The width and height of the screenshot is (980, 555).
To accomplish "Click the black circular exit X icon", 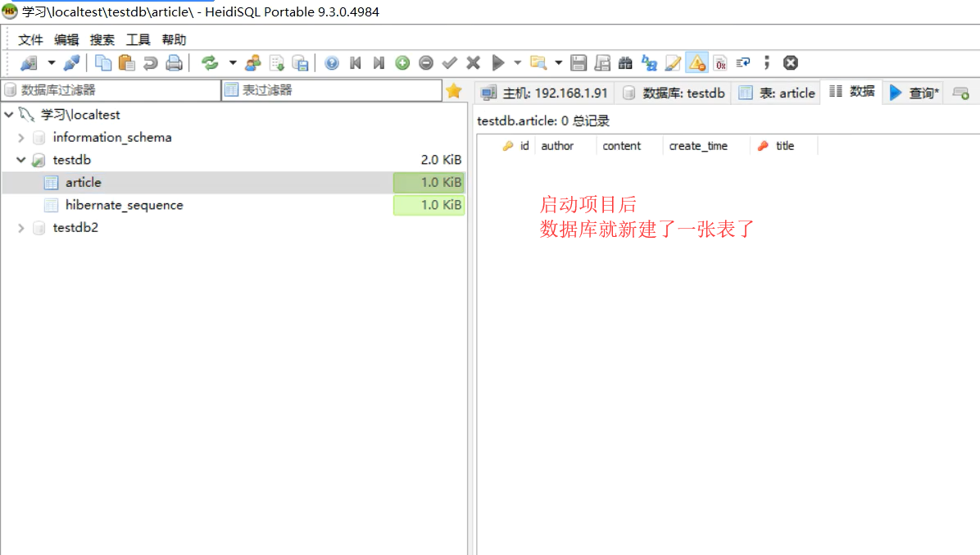I will (791, 63).
